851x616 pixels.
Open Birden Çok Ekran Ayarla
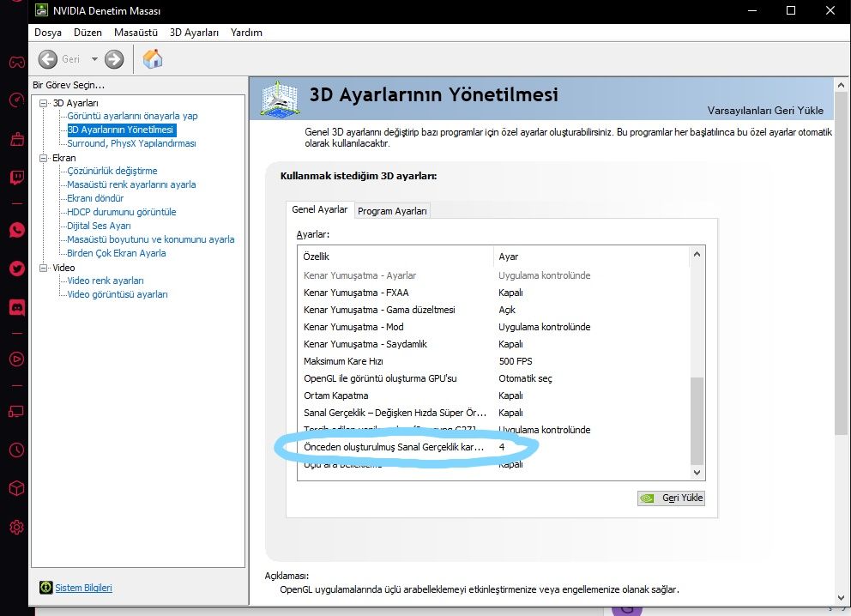116,253
